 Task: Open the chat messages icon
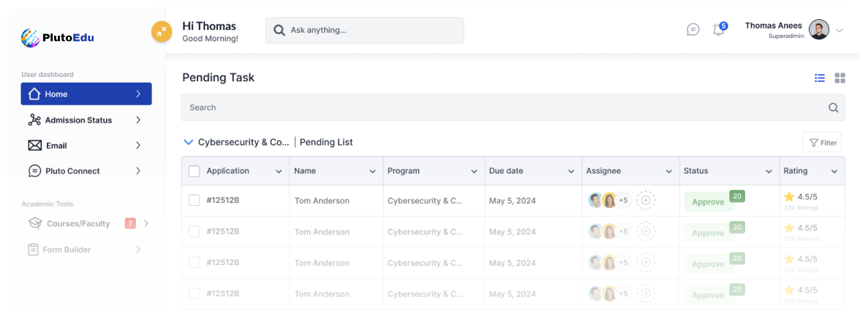click(693, 30)
